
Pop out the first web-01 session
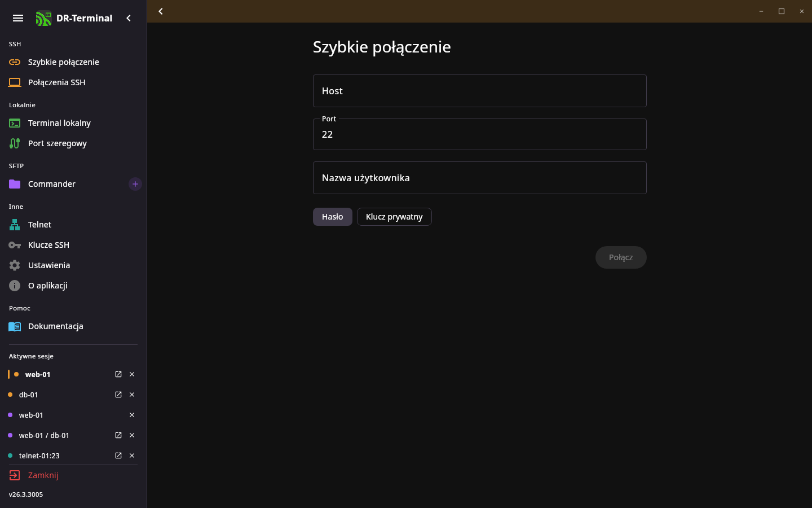pos(118,374)
